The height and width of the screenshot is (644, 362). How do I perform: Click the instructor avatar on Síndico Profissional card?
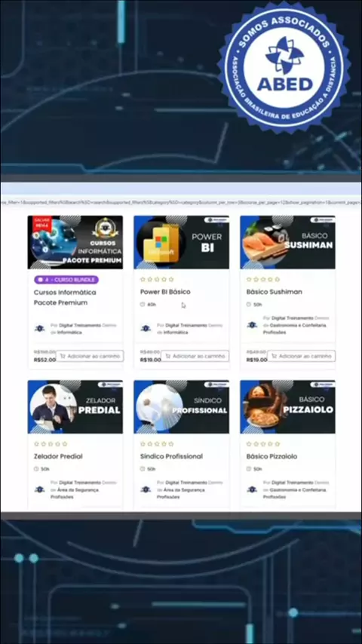pos(146,489)
